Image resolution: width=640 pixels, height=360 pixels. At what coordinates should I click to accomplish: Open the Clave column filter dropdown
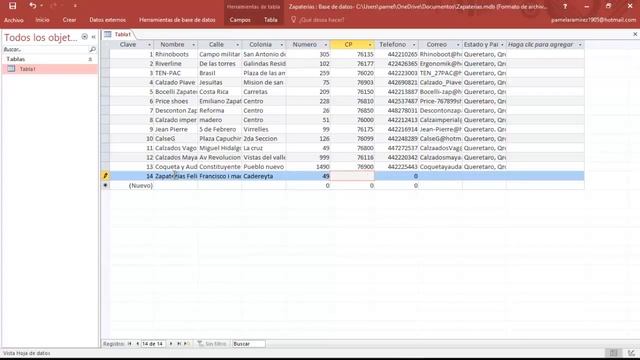pos(149,44)
